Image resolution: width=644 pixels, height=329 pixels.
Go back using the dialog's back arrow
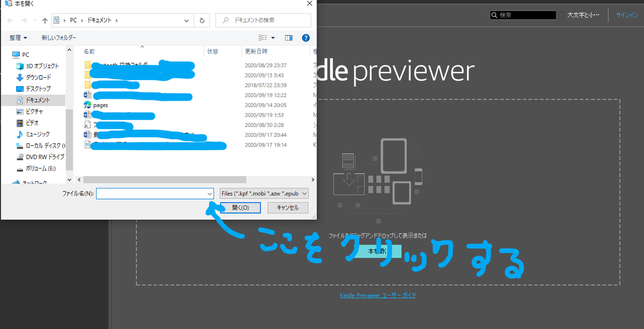click(x=11, y=20)
